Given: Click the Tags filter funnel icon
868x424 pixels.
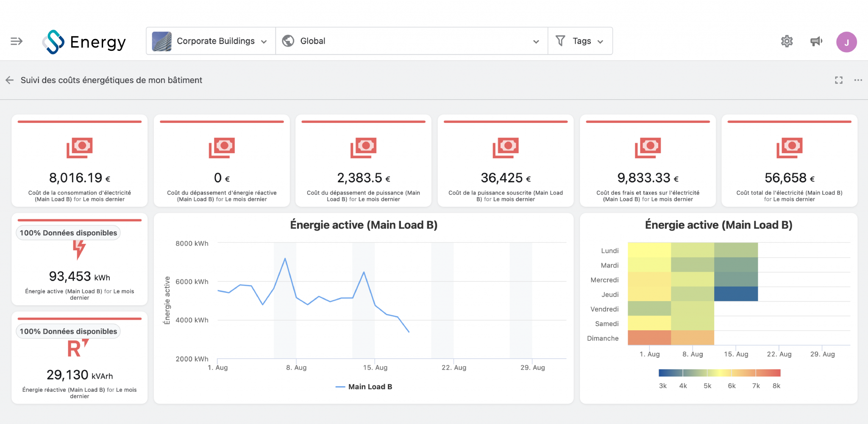Looking at the screenshot, I should click(560, 41).
